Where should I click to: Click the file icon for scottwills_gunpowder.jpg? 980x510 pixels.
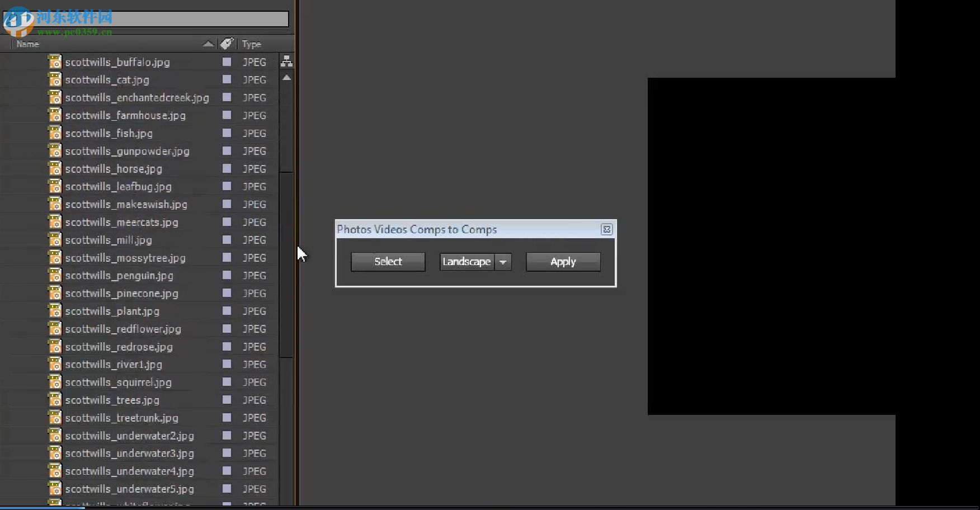tap(55, 151)
